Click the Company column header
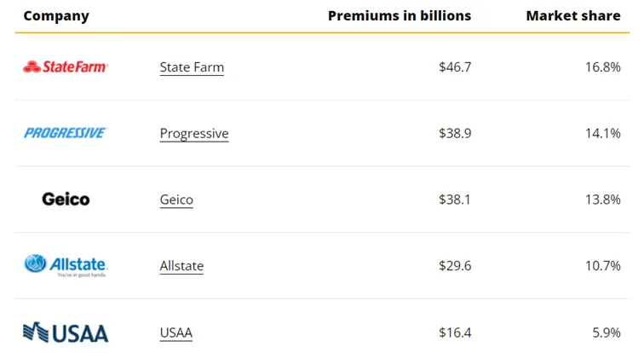The image size is (644, 353). 56,16
